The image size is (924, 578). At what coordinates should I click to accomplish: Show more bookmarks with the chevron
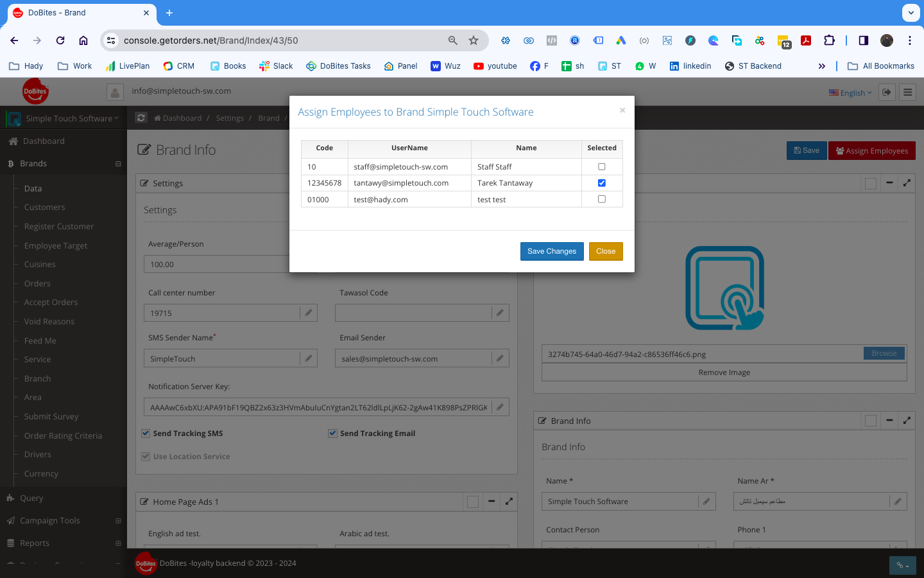pos(822,66)
